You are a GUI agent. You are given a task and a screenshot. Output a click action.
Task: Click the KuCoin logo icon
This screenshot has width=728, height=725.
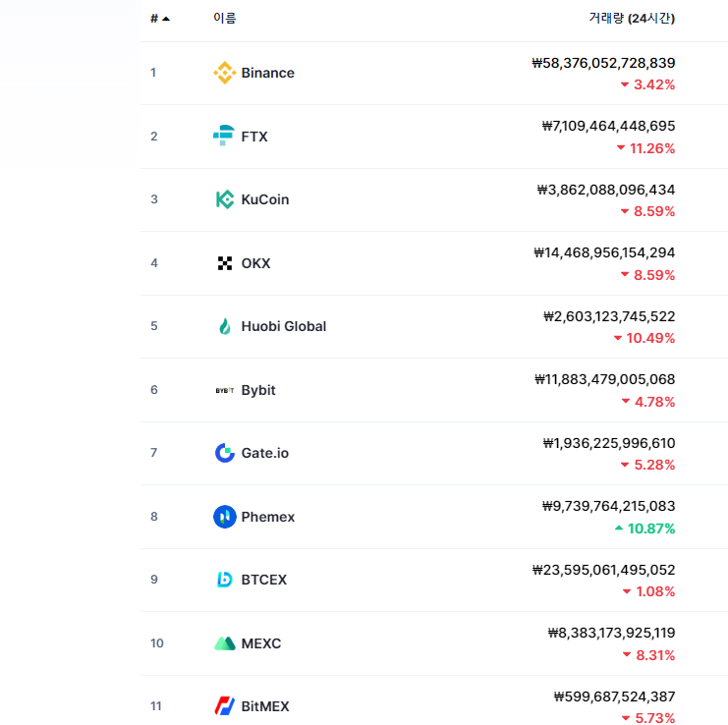click(x=224, y=199)
